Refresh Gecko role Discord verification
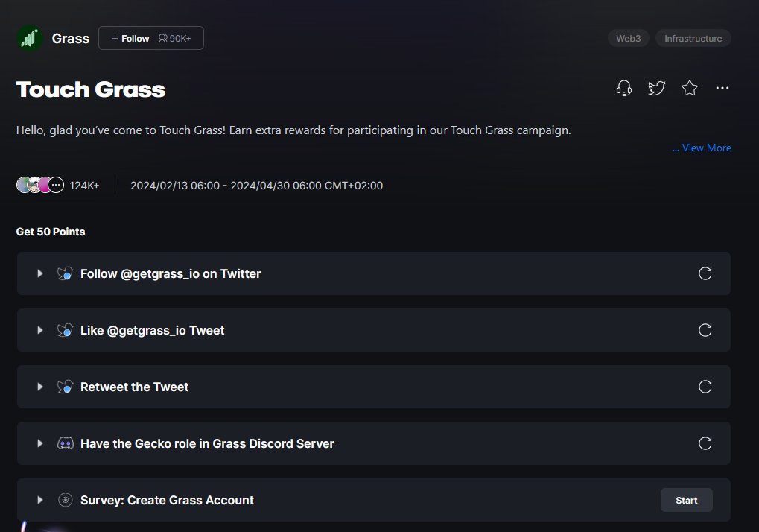The width and height of the screenshot is (759, 532). point(705,443)
